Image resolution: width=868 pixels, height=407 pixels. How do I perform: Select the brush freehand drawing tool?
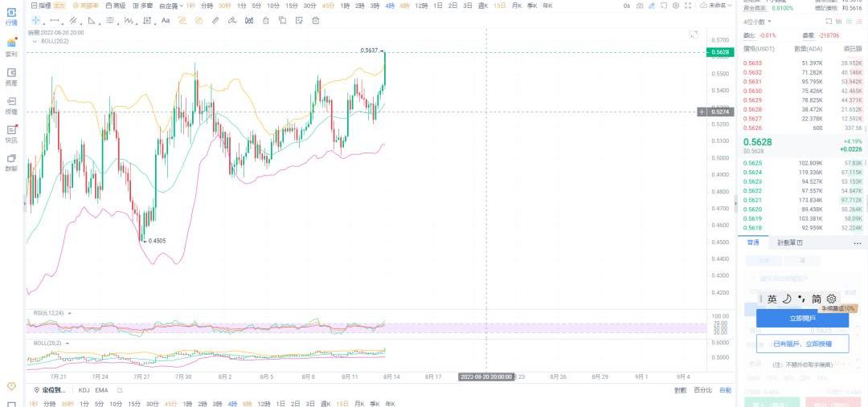click(x=232, y=20)
